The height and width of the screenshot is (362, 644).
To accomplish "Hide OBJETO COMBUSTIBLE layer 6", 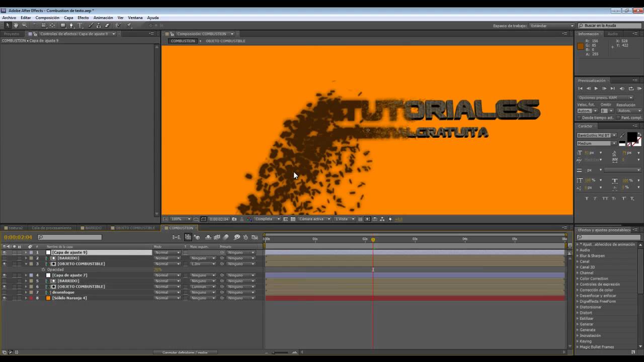I will [x=5, y=287].
